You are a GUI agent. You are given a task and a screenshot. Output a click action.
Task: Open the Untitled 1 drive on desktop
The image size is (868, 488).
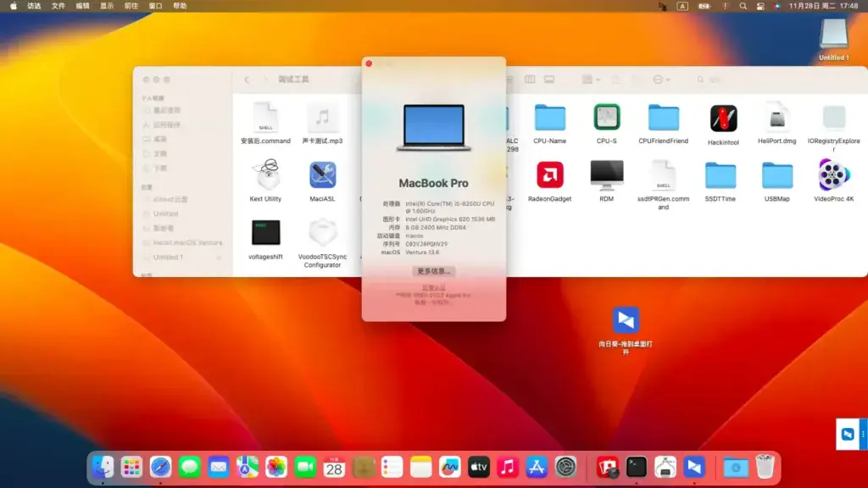834,34
